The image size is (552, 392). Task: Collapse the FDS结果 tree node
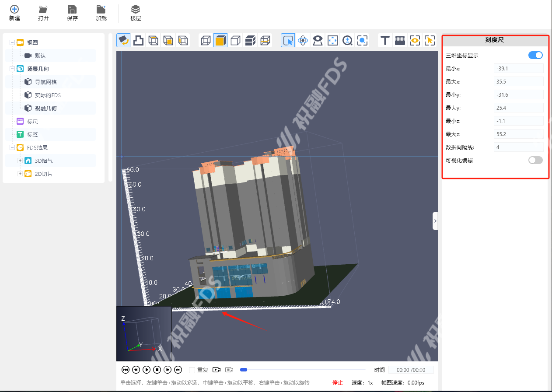pyautogui.click(x=12, y=147)
